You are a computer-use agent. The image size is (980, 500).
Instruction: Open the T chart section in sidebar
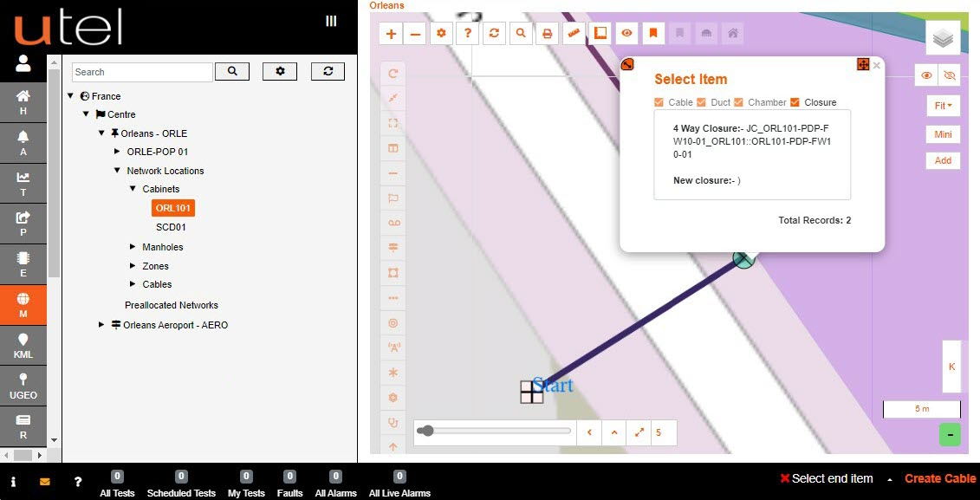23,183
